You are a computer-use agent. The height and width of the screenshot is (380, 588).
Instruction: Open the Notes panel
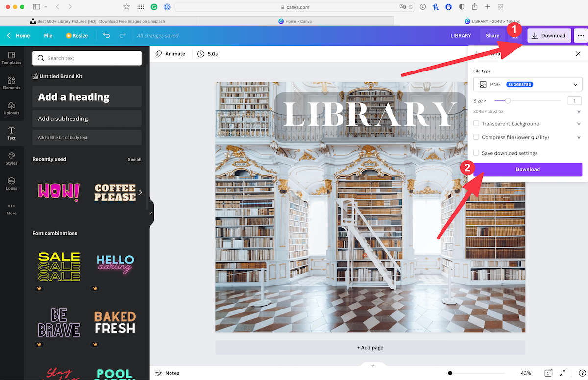168,373
